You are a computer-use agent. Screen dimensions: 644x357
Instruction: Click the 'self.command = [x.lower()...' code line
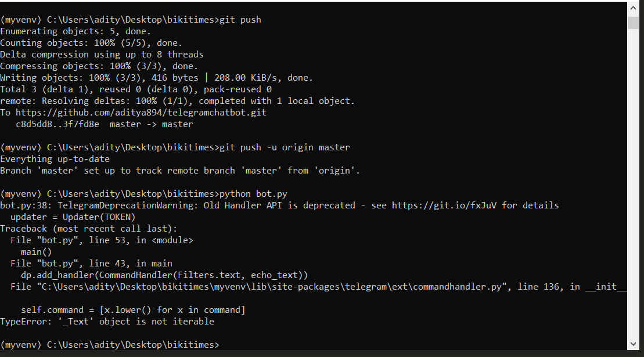(x=133, y=310)
